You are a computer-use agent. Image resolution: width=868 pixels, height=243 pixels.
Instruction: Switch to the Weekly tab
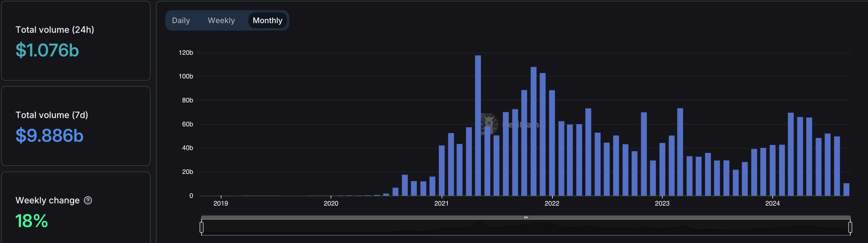(221, 21)
